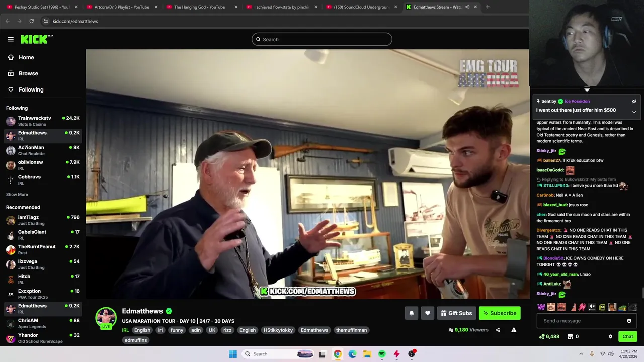Open oblivionsw channel in sidebar
Viewport: 644px width, 362px height.
(x=43, y=165)
